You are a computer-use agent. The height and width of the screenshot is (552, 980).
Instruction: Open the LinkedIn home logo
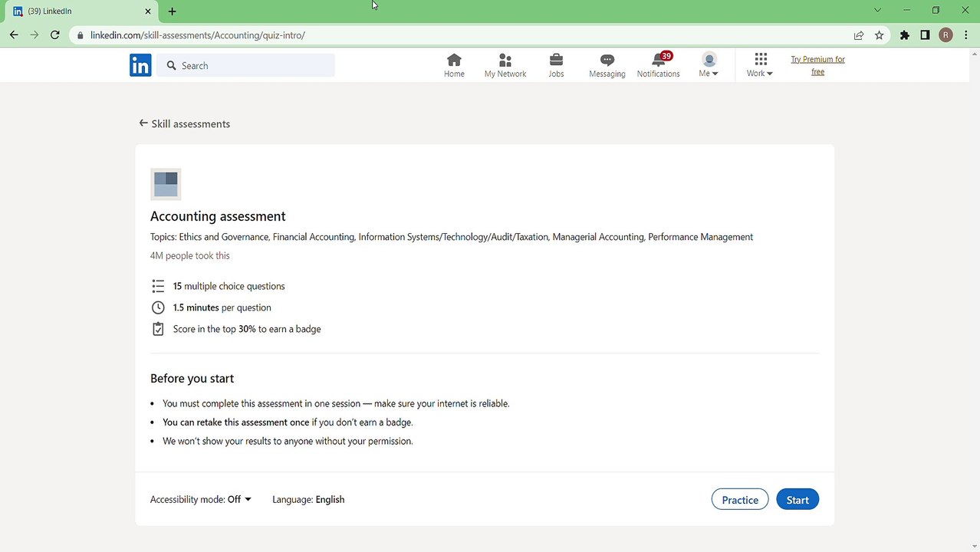click(140, 65)
